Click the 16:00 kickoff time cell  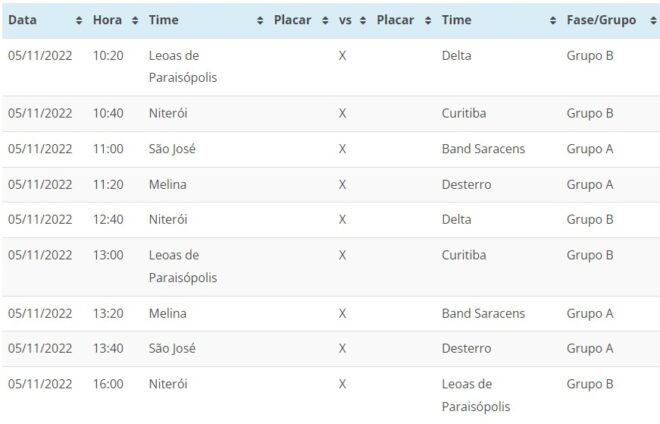[108, 384]
